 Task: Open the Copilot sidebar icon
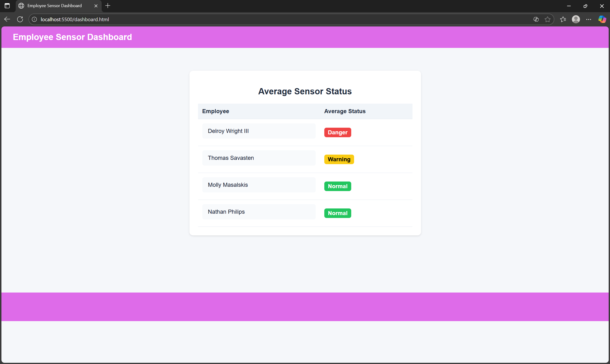point(602,19)
